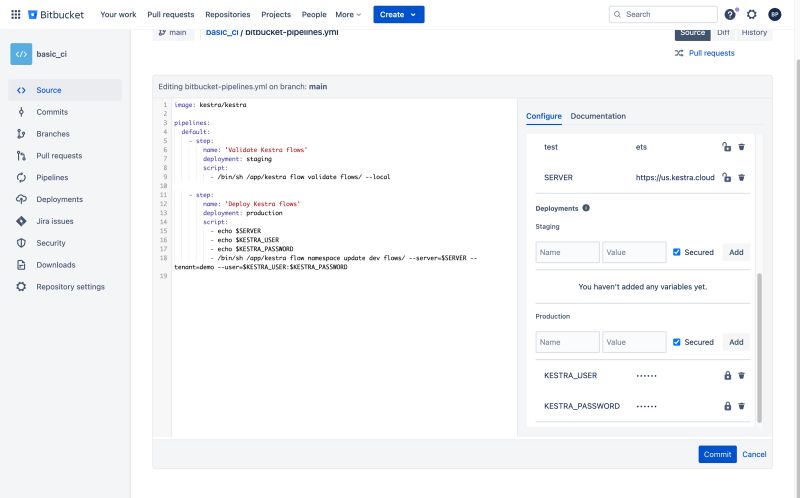
Task: Click editor line 18 with namespace update
Action: (326, 262)
